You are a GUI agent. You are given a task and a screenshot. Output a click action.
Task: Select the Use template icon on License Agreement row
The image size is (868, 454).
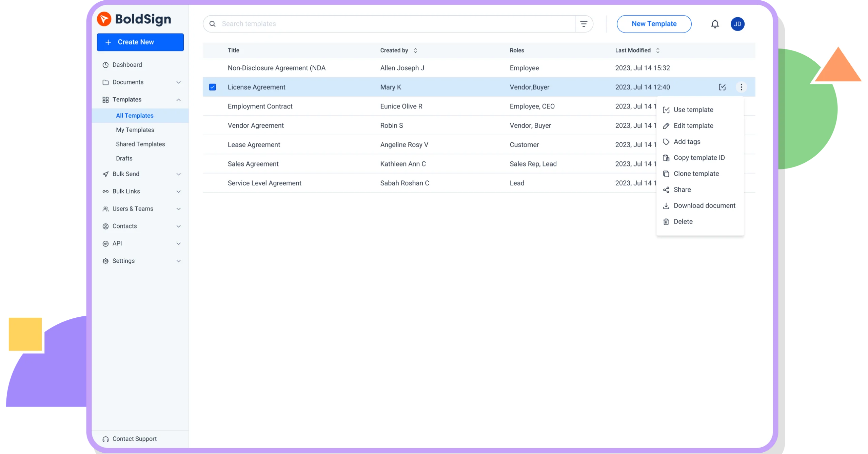click(x=722, y=87)
